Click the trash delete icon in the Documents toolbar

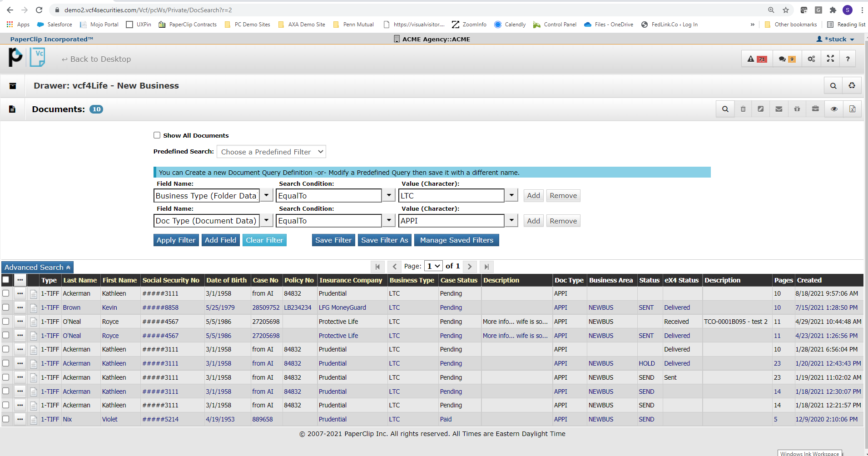pos(743,109)
